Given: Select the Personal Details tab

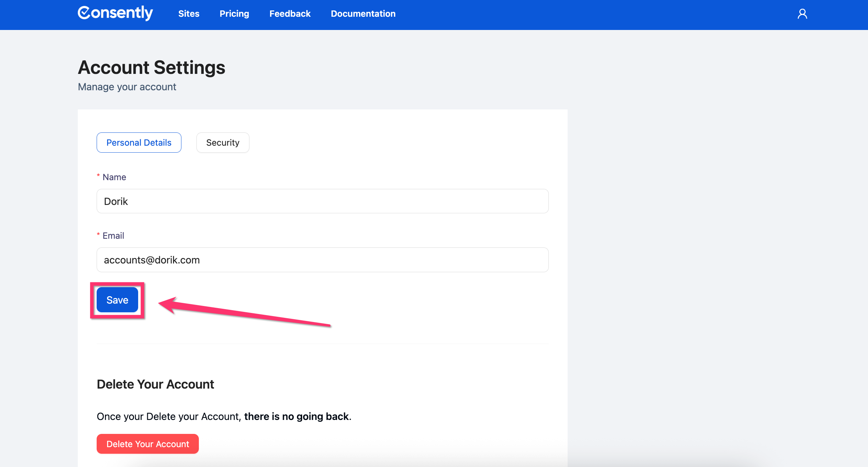Looking at the screenshot, I should 139,143.
